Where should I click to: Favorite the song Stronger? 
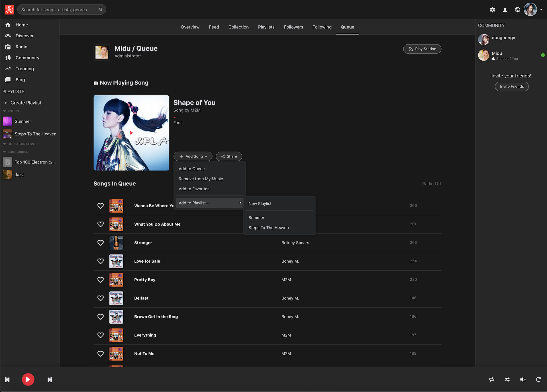[x=100, y=242]
